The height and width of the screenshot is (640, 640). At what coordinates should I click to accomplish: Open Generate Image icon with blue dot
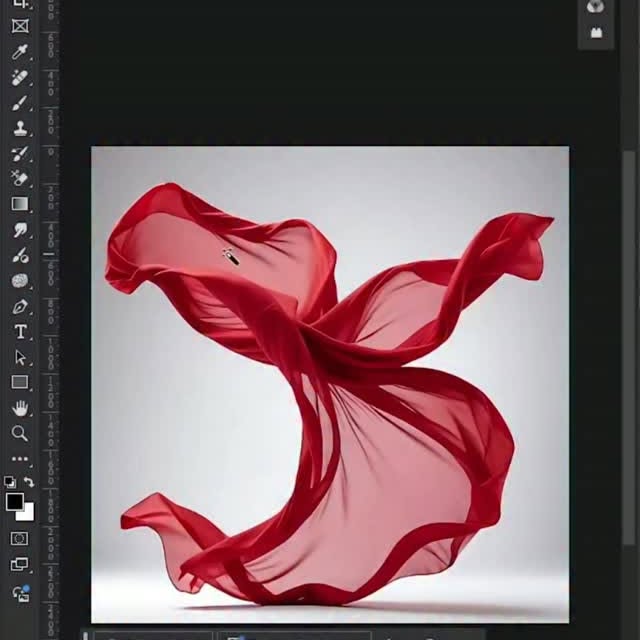click(x=21, y=593)
